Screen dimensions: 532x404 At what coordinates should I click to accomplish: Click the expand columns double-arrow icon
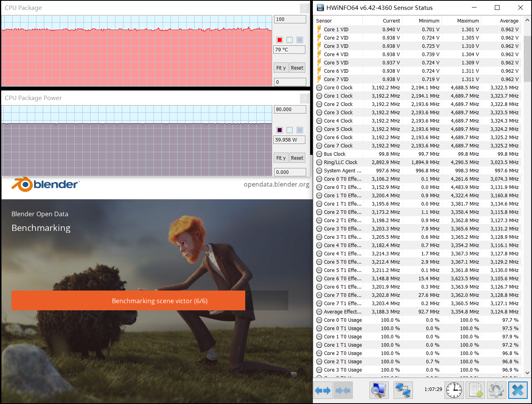[323, 391]
